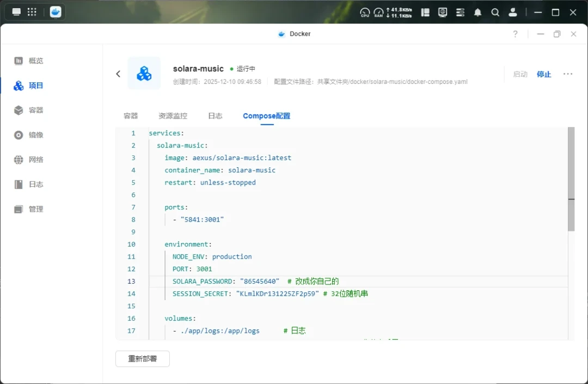Click the Docker help question mark
The height and width of the screenshot is (384, 588).
click(515, 34)
